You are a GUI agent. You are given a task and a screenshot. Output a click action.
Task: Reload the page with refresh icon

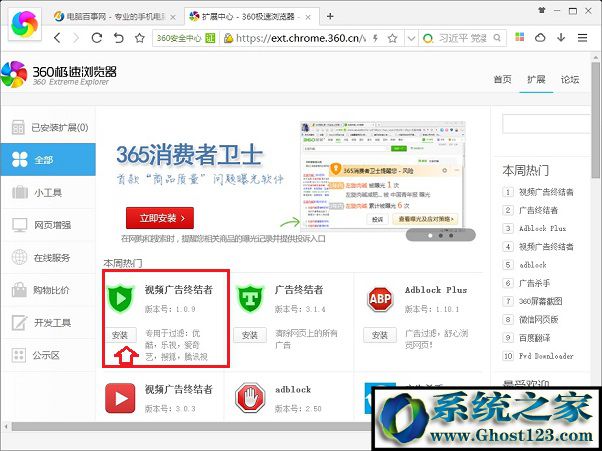(97, 38)
